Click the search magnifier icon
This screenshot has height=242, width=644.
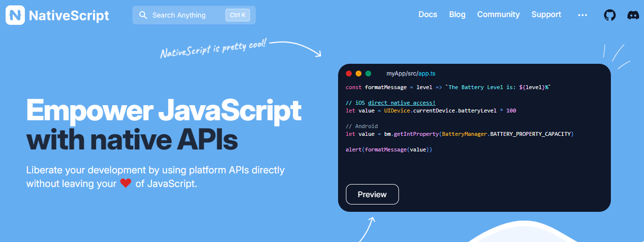pos(143,15)
